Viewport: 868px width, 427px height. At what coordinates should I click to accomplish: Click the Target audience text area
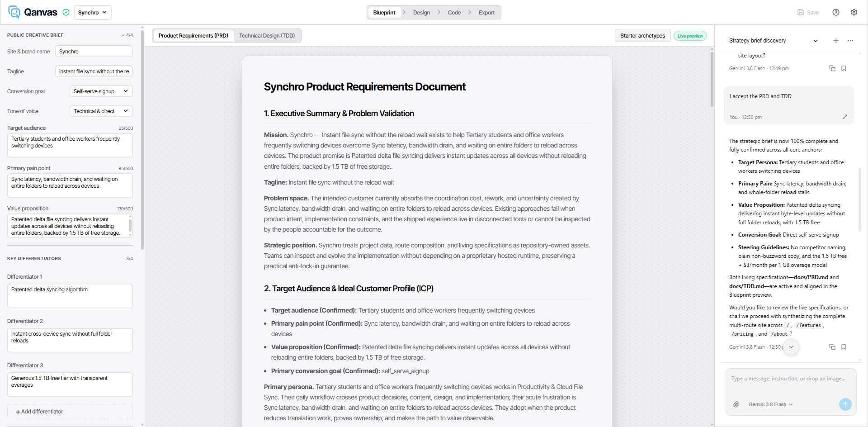(70, 145)
